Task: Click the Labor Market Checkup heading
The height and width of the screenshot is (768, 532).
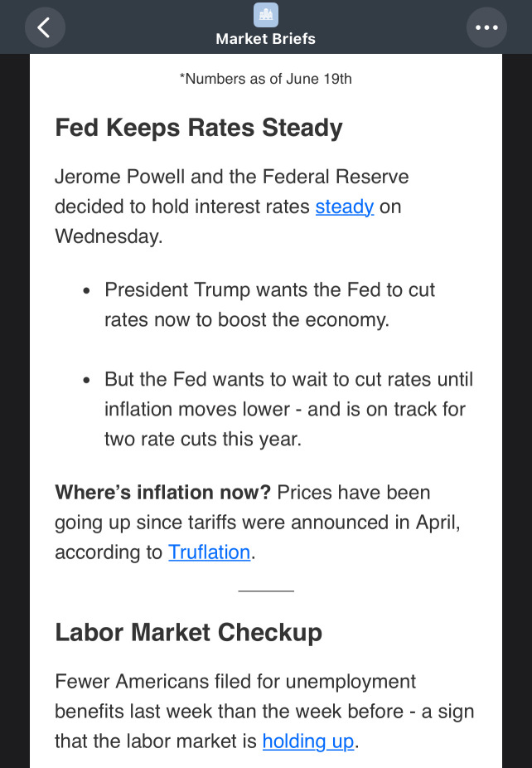Action: [x=188, y=632]
